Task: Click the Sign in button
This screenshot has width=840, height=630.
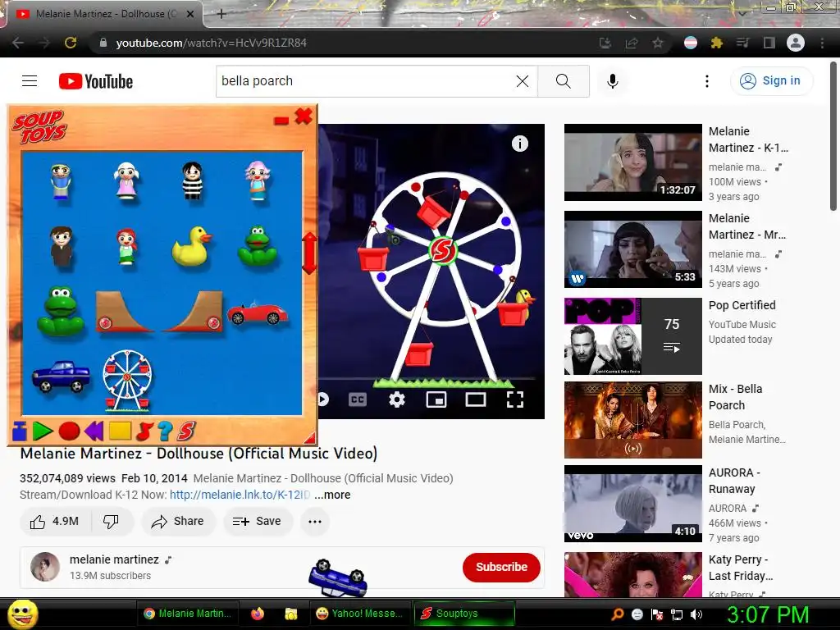Action: tap(771, 81)
